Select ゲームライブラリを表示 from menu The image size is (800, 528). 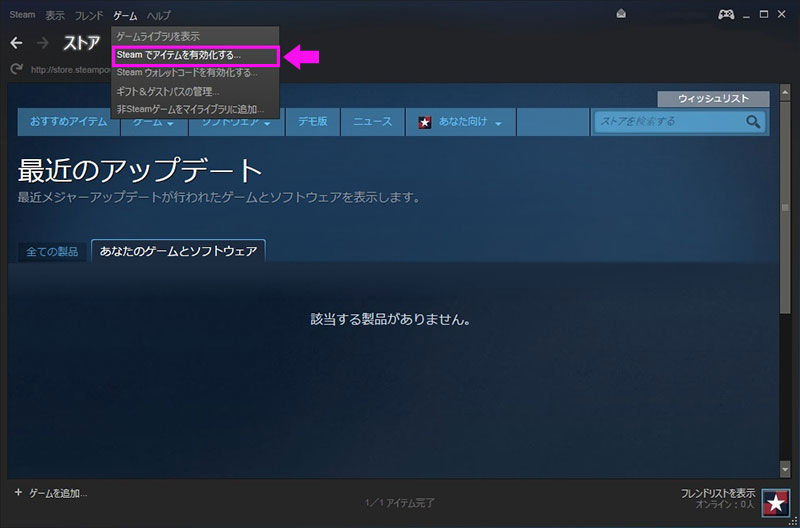pos(158,37)
